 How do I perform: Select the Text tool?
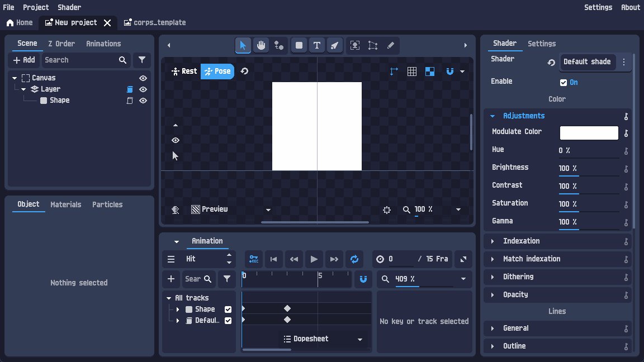(316, 45)
